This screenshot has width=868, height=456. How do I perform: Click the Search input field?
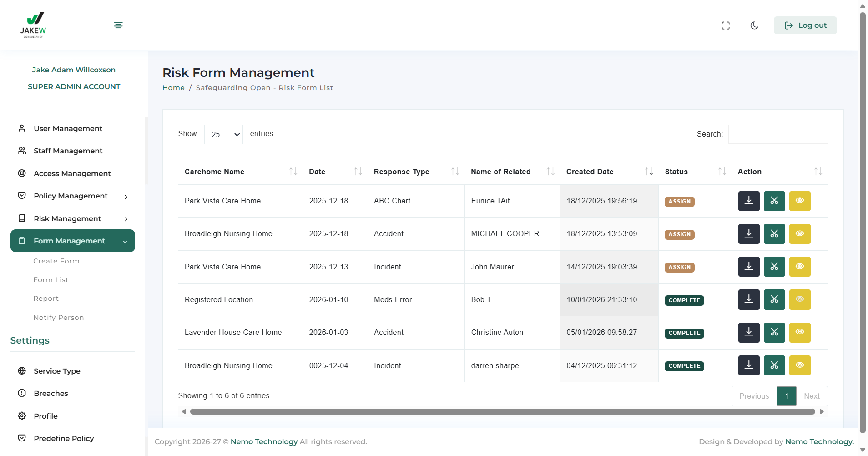tap(777, 134)
